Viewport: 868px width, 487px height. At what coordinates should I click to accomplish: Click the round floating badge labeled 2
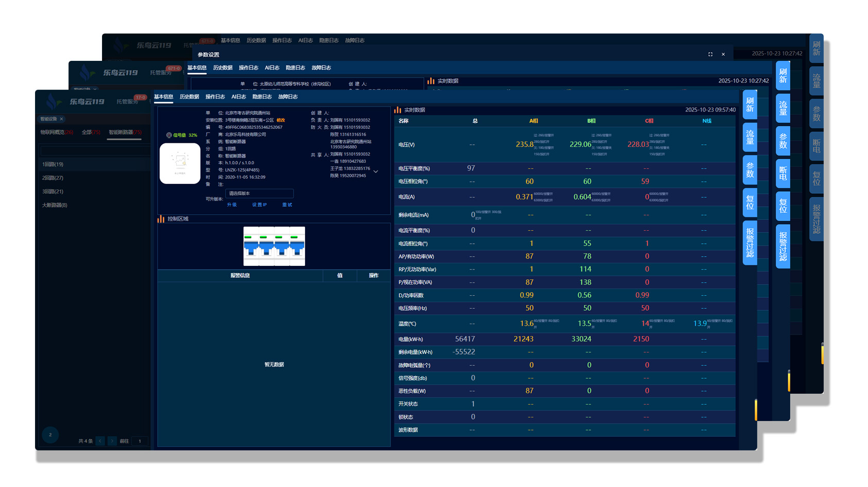50,434
